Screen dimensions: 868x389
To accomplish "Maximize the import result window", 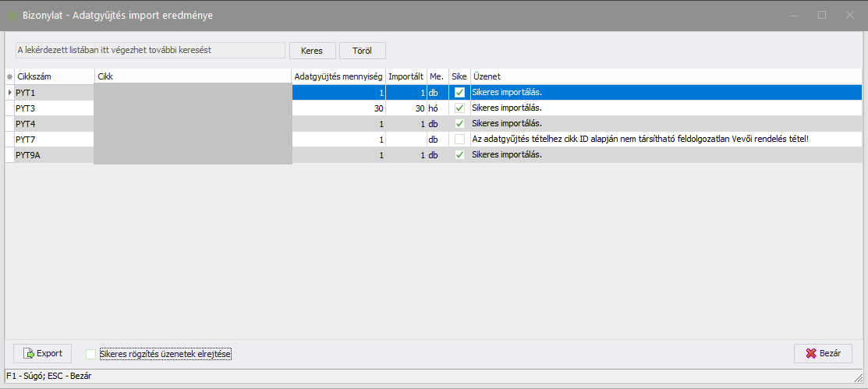I will [821, 15].
